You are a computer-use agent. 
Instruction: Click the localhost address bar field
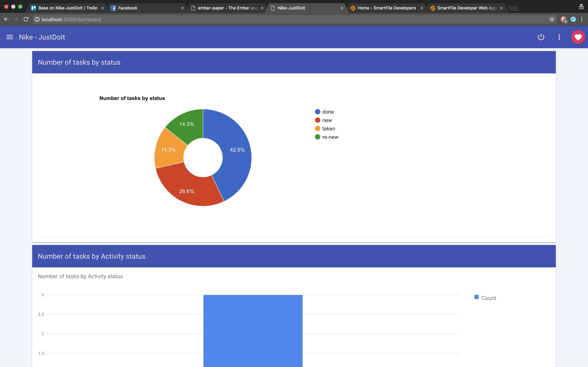coord(292,19)
